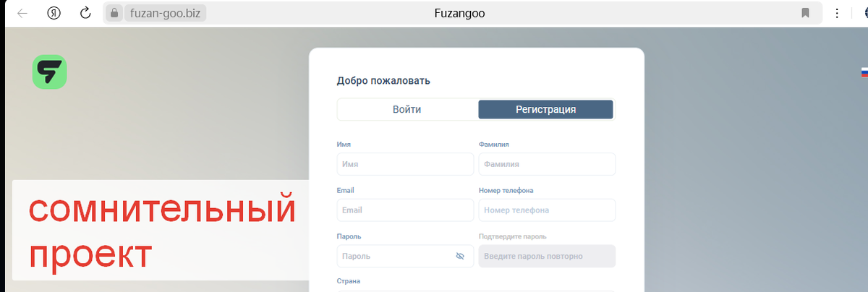Click the Страна field label
Image resolution: width=868 pixels, height=292 pixels.
349,281
